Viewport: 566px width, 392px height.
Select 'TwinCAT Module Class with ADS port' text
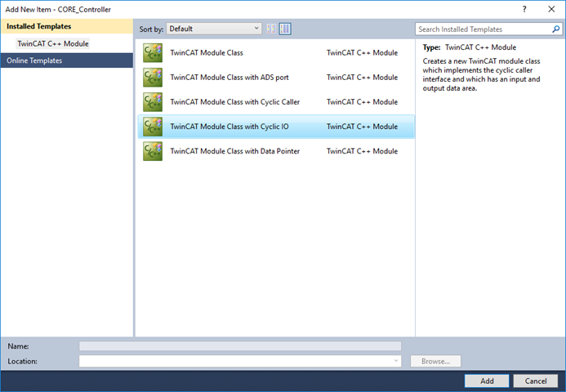pyautogui.click(x=230, y=78)
